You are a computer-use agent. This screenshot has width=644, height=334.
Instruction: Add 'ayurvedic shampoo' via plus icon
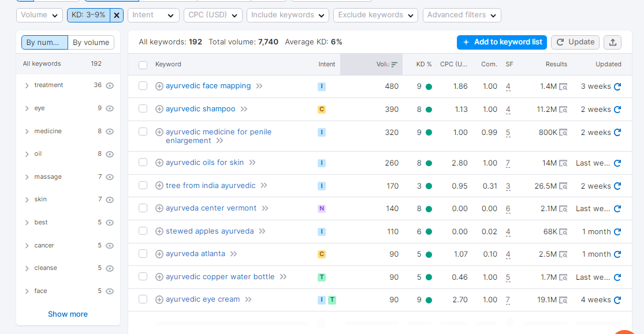tap(159, 109)
